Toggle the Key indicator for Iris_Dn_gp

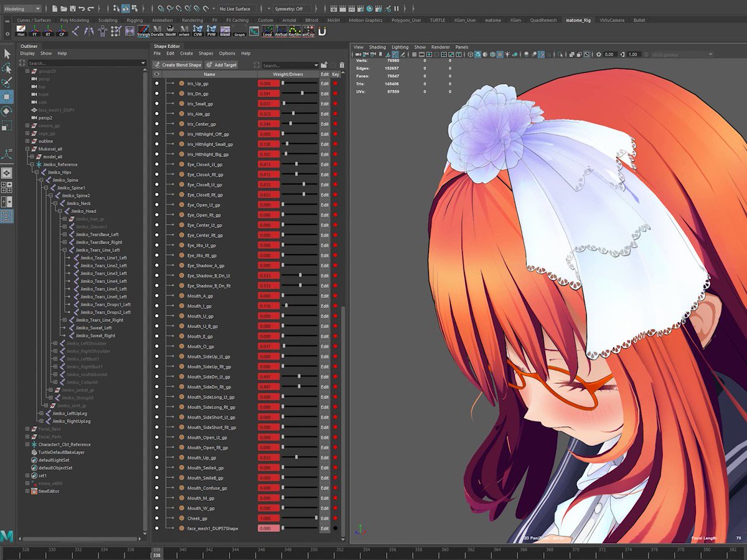tap(336, 93)
